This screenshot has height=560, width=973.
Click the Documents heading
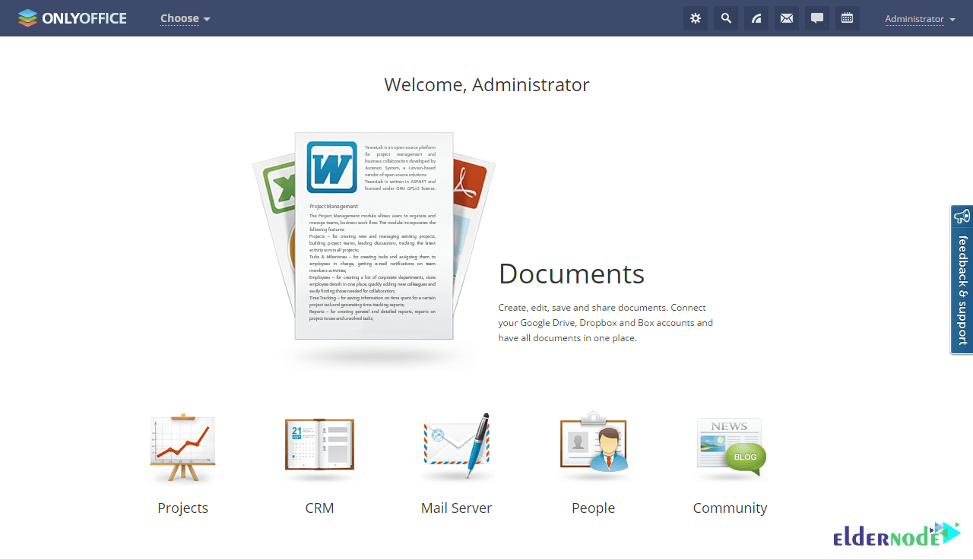point(572,274)
